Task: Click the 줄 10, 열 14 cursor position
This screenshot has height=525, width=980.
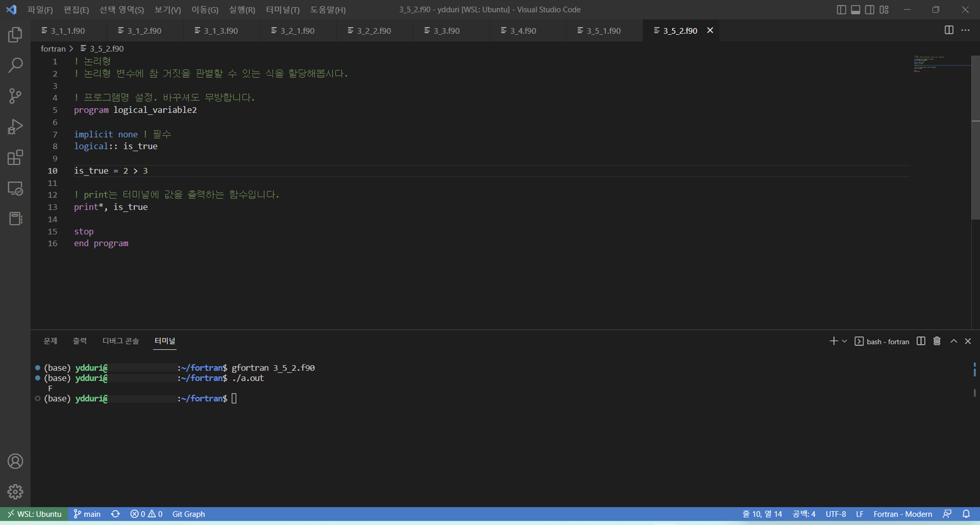Action: [x=762, y=514]
